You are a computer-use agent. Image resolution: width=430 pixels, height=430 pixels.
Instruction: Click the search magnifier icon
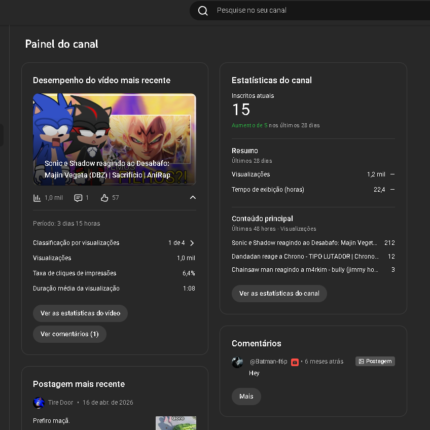pos(203,11)
